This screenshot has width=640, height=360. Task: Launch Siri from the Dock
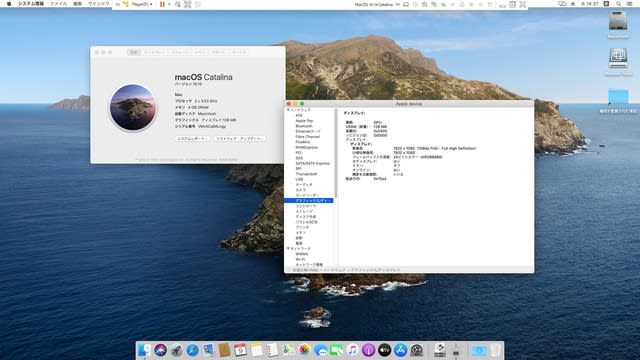pyautogui.click(x=160, y=350)
